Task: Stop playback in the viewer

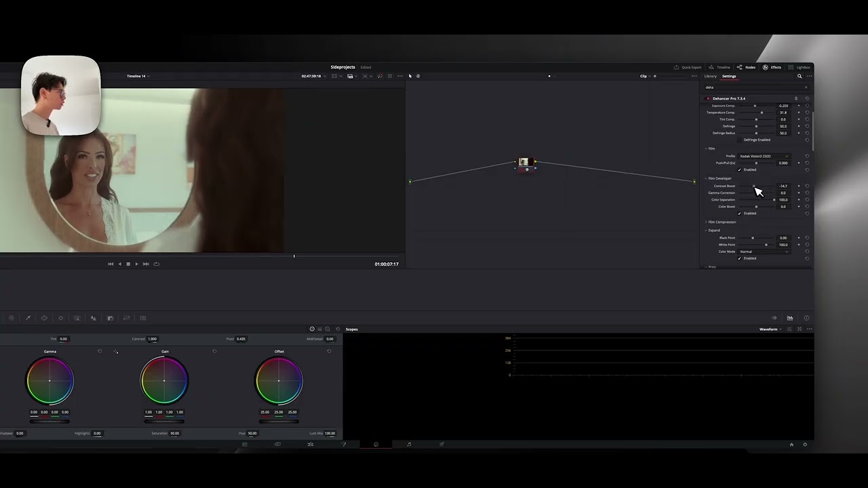Action: tap(128, 264)
